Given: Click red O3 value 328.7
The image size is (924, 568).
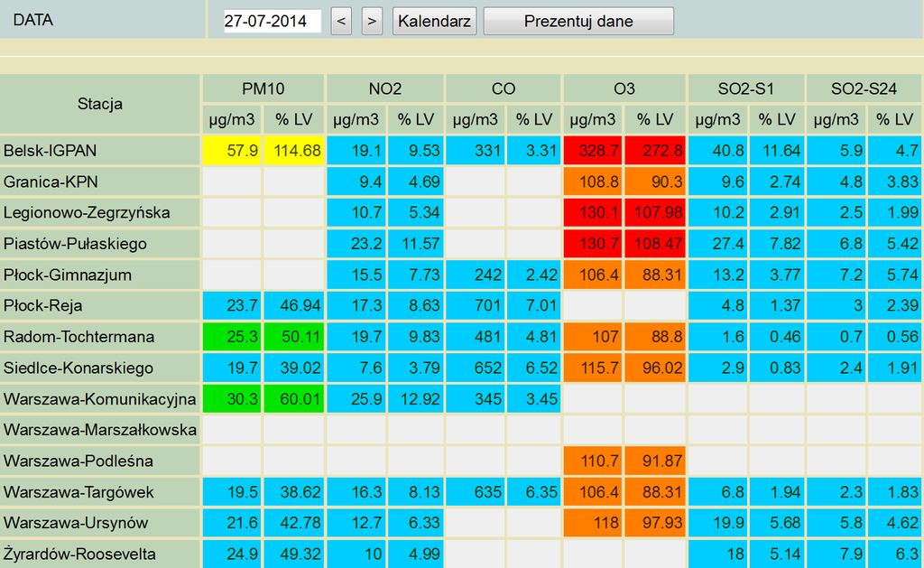Looking at the screenshot, I should 592,151.
